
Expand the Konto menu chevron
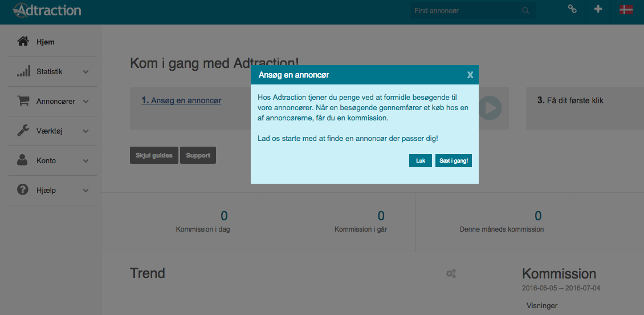[85, 161]
